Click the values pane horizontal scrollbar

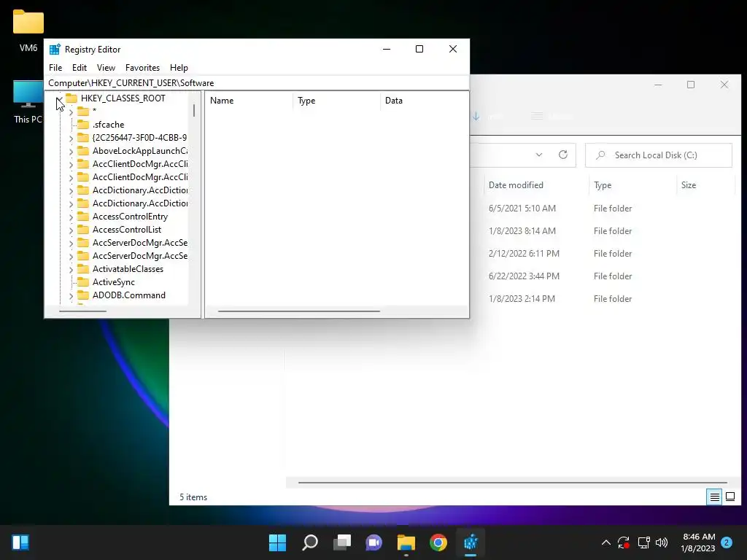click(298, 311)
